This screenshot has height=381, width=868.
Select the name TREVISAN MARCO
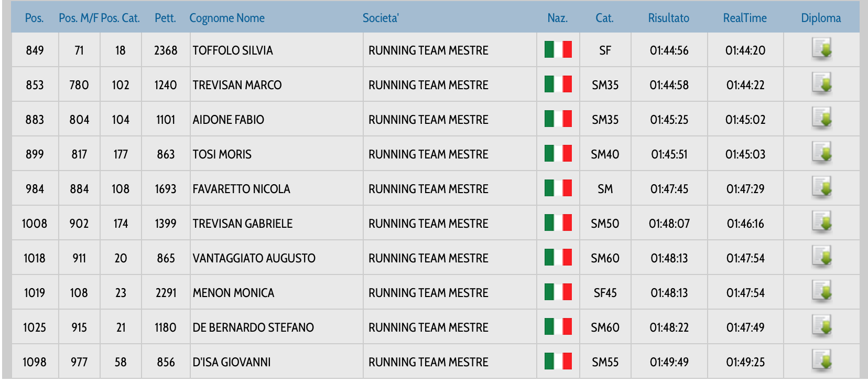tap(237, 85)
